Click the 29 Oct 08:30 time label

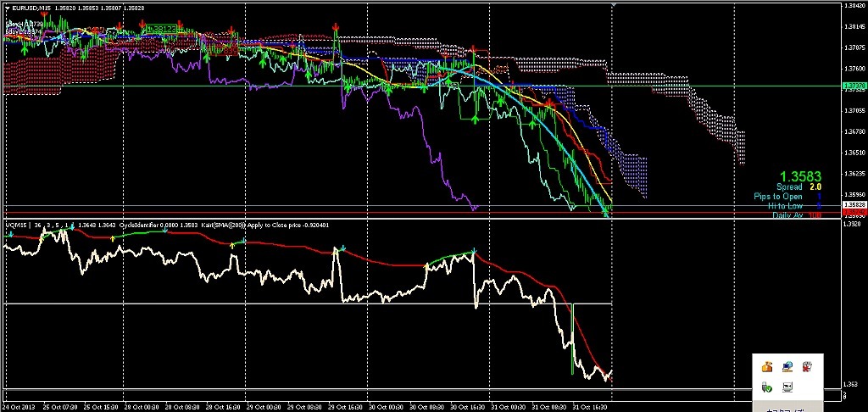[x=305, y=407]
